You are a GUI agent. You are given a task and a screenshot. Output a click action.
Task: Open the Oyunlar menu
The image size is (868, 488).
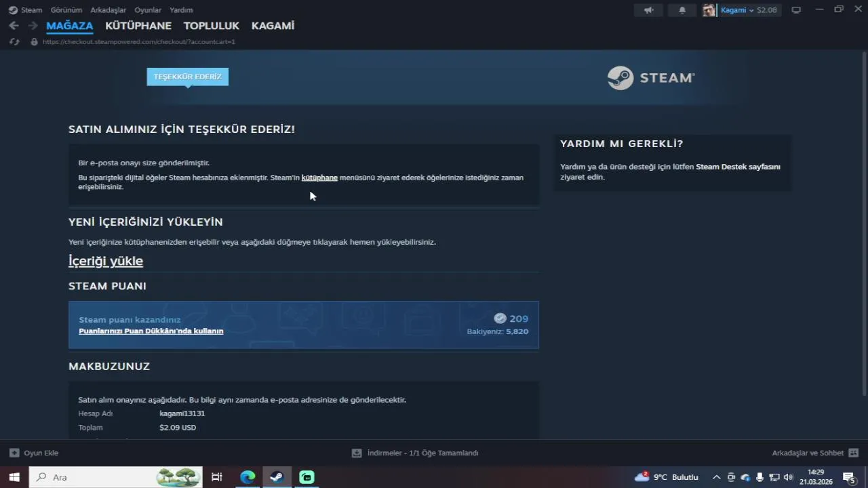tap(148, 10)
